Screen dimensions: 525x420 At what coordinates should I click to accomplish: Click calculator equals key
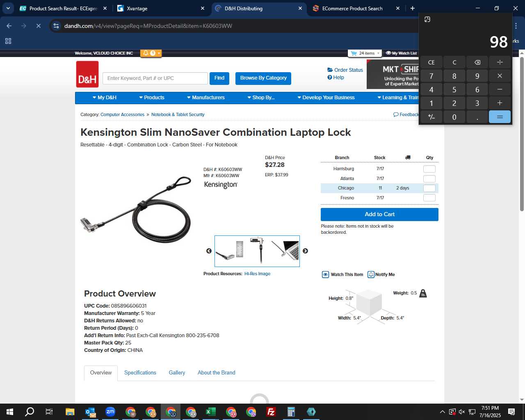500,117
